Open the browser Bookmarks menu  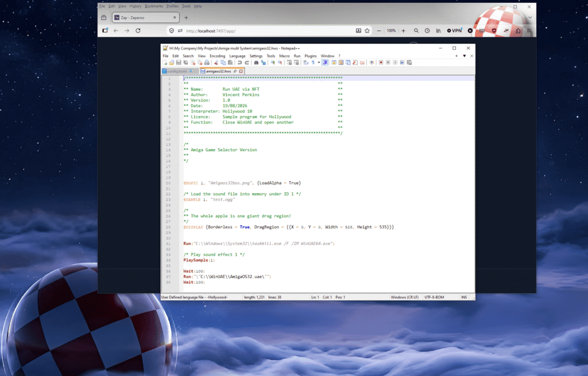(154, 6)
